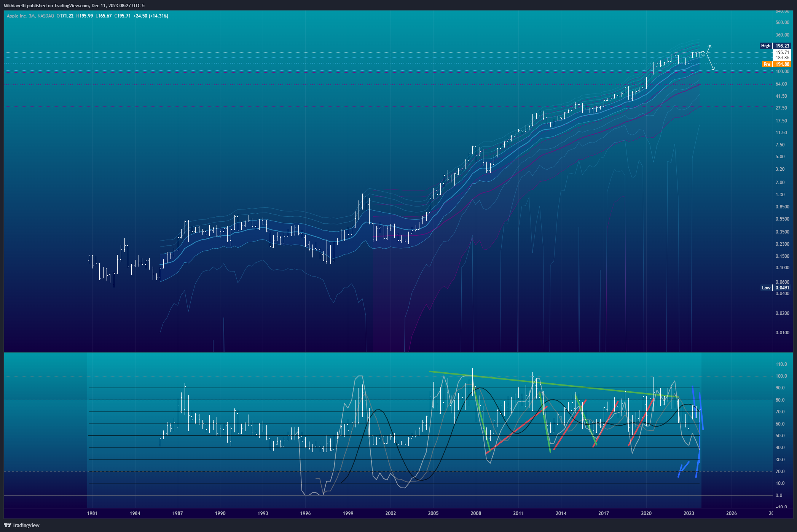Click the 90.0 indicator axis label

(780, 388)
